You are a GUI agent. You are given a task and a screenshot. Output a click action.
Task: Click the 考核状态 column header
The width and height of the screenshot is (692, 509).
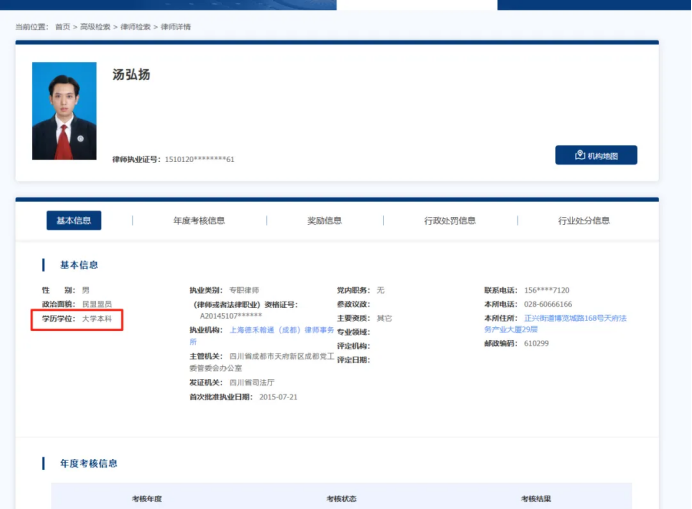click(x=341, y=498)
